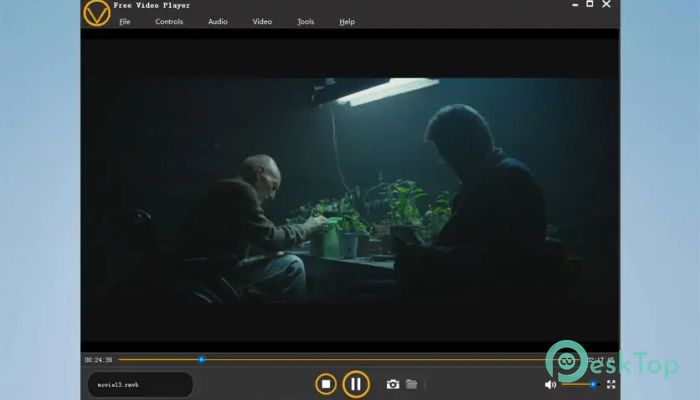Pause the playing video
The width and height of the screenshot is (700, 400).
click(356, 384)
